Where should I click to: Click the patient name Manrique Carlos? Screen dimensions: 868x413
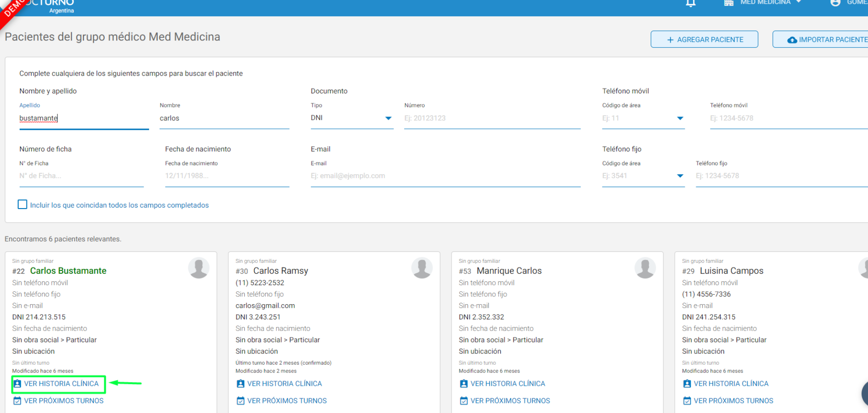click(x=509, y=270)
